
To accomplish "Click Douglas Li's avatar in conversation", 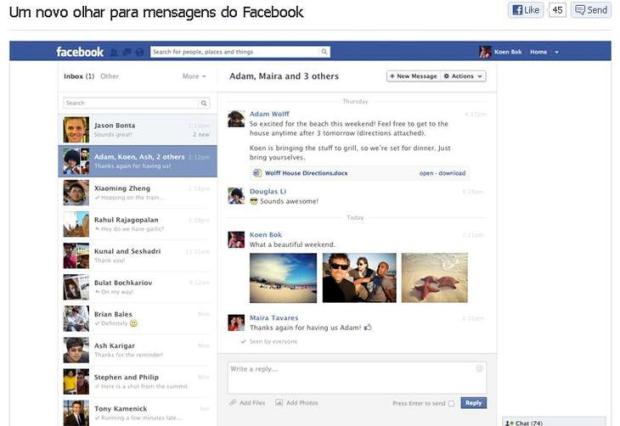I will (x=236, y=196).
